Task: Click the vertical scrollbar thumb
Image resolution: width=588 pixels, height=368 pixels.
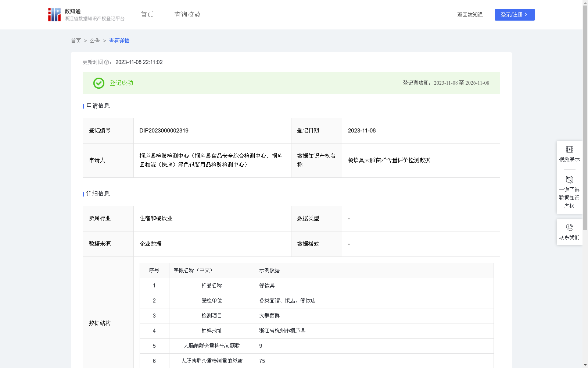Action: (x=585, y=118)
